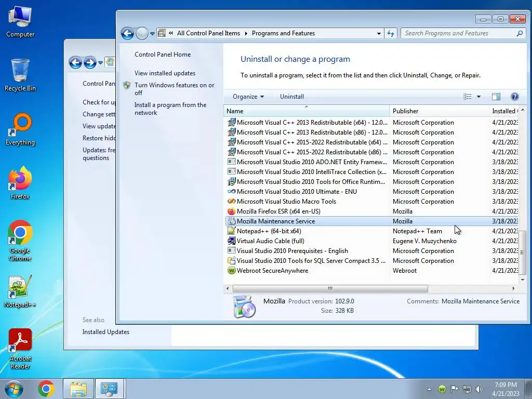Viewport: 532px width, 399px height.
Task: Click Programs and Features breadcrumb
Action: click(x=283, y=33)
